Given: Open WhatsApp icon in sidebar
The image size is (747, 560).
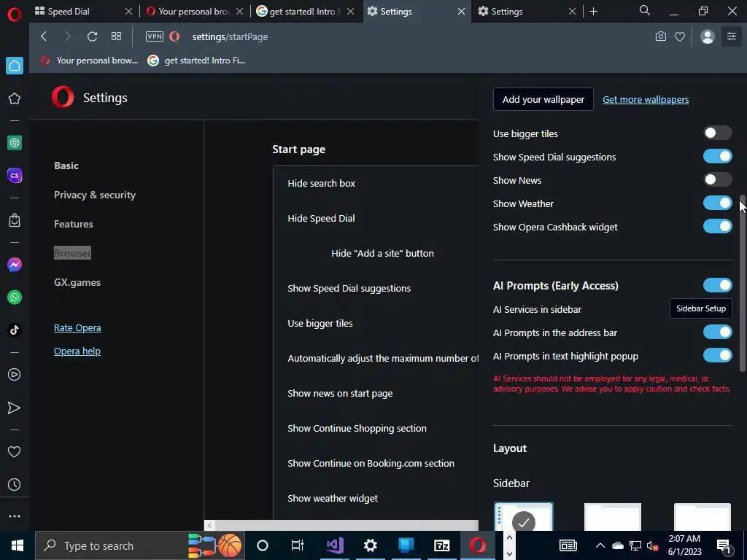Looking at the screenshot, I should pos(15,297).
